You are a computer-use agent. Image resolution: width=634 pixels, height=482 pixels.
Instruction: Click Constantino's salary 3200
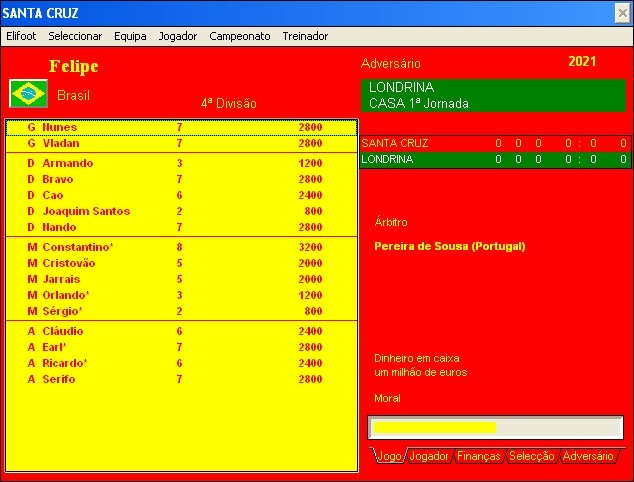[310, 247]
